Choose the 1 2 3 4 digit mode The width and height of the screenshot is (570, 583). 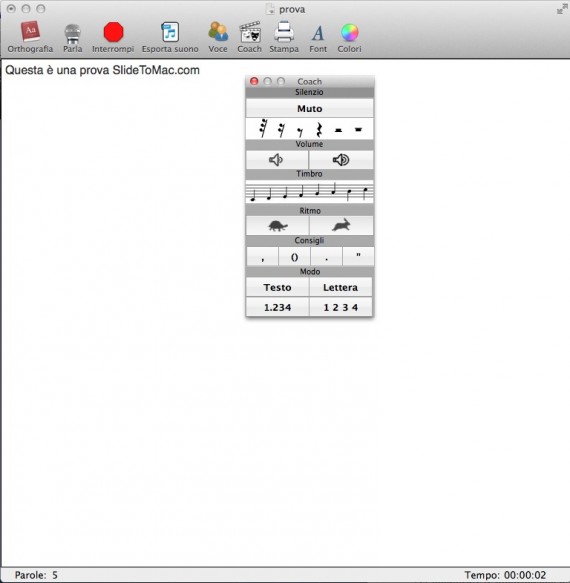point(341,307)
